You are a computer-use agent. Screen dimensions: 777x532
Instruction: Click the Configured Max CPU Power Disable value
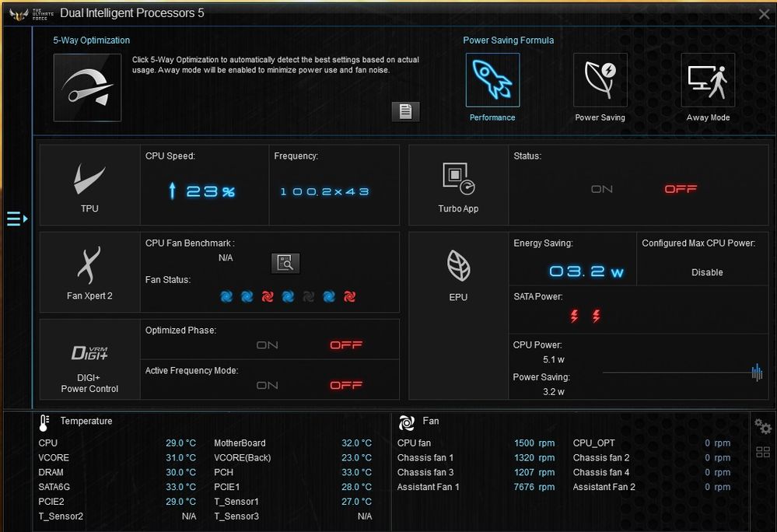pos(707,272)
